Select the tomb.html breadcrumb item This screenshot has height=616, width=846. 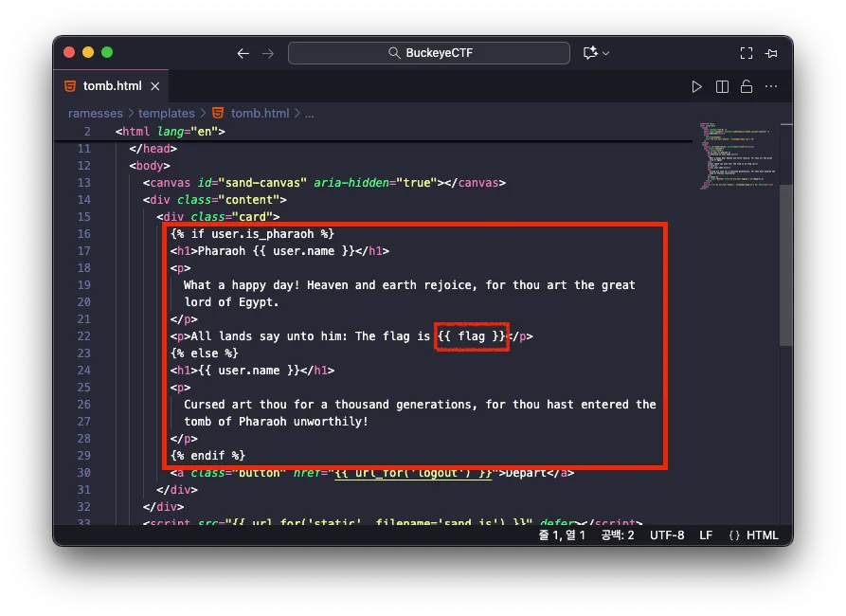[261, 114]
